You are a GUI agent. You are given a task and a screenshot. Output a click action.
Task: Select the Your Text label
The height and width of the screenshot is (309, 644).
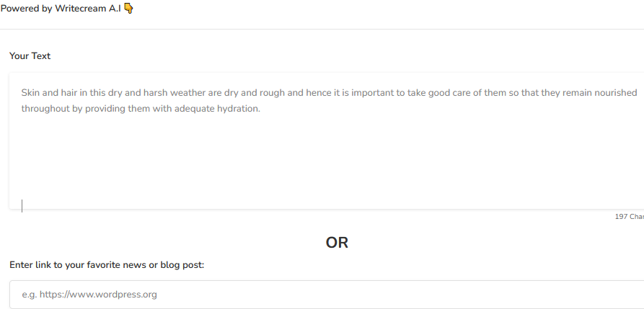pyautogui.click(x=30, y=55)
